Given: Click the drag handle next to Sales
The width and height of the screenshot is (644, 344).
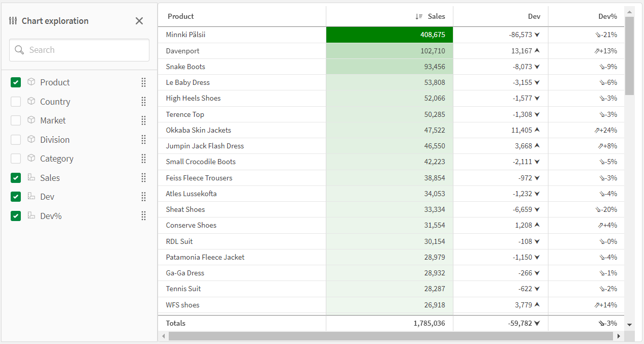Looking at the screenshot, I should click(x=143, y=178).
